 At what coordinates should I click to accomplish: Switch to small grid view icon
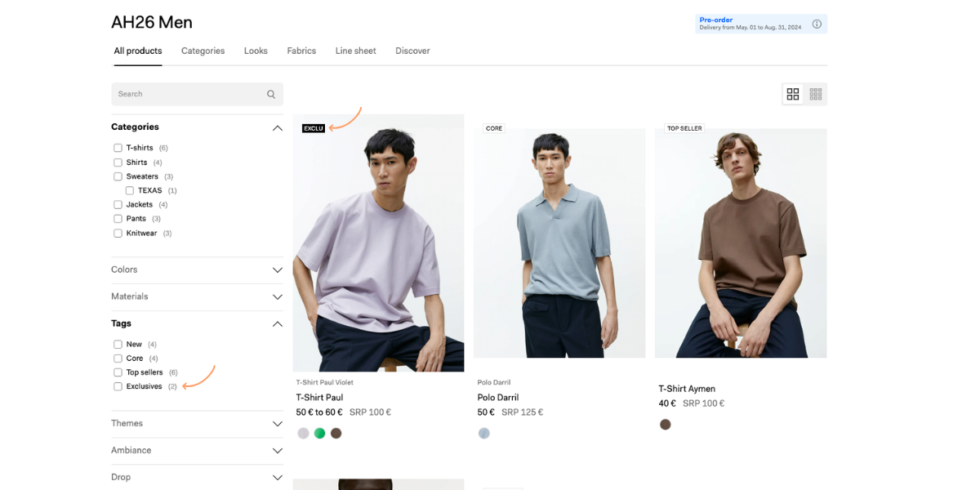816,95
